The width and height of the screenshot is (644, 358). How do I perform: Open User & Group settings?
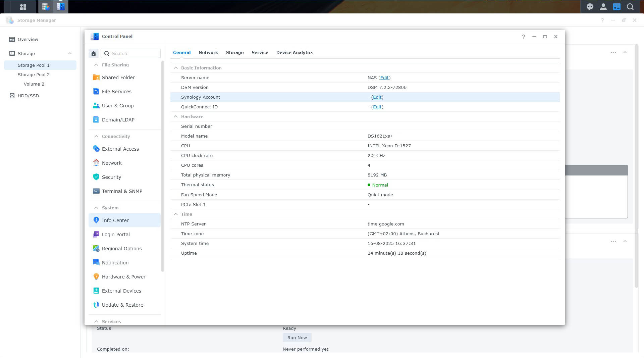tap(124, 106)
